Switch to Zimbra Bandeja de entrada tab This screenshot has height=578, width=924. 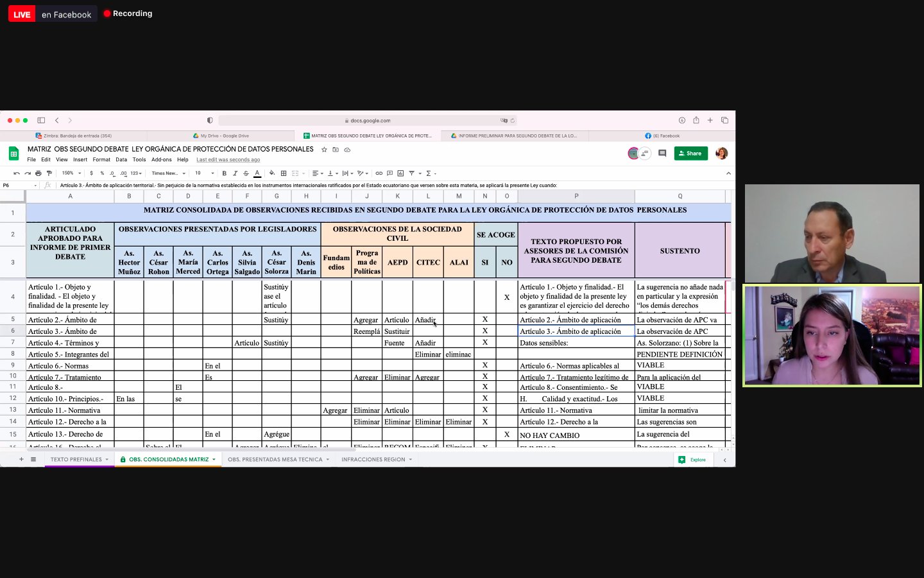point(73,136)
